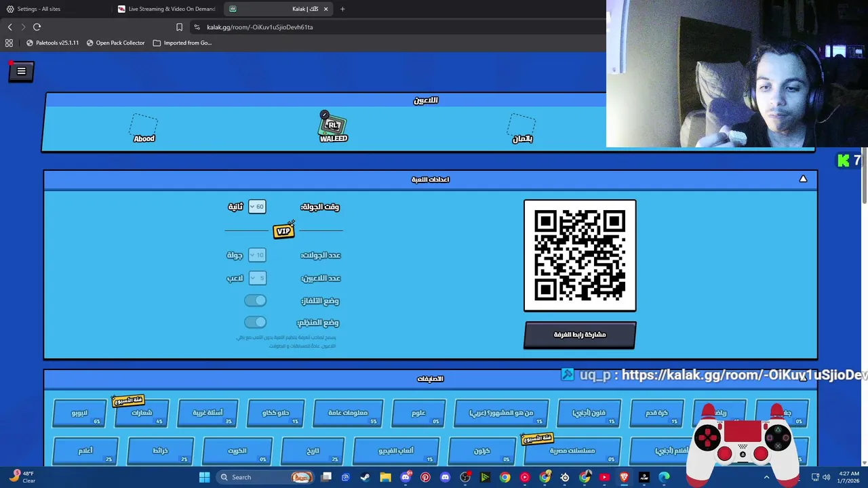Open the وقت الجولة 60 seconds dropdown

257,207
